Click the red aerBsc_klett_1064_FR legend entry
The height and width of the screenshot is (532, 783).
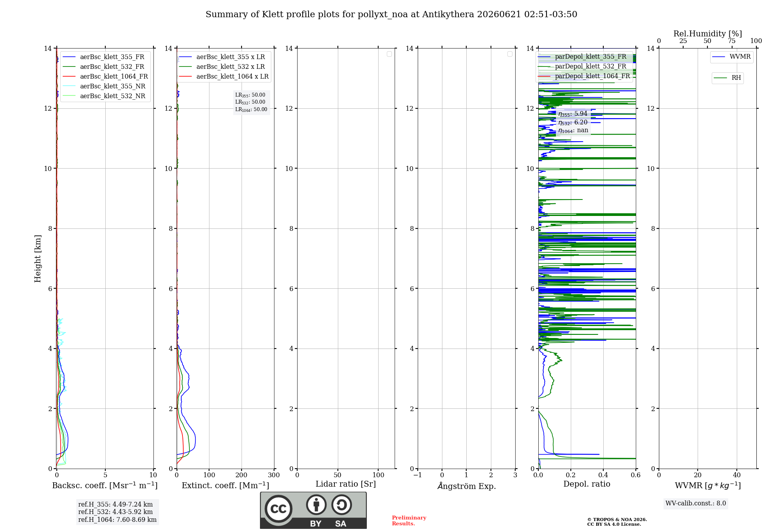click(x=105, y=76)
